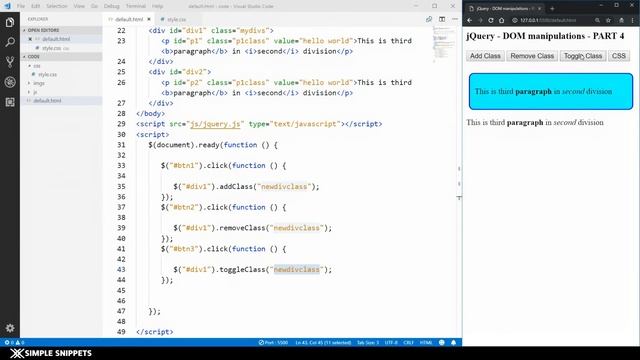
Task: Click CRLF end of line in status bar
Action: (x=409, y=342)
